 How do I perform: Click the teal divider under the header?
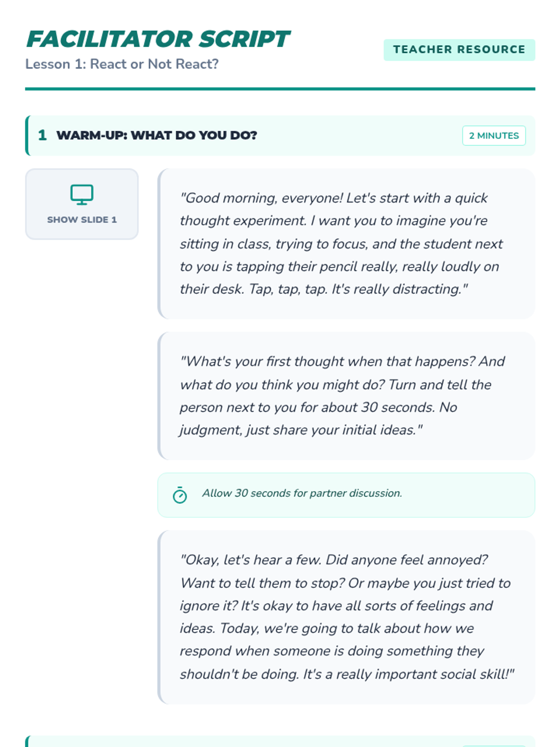point(280,89)
